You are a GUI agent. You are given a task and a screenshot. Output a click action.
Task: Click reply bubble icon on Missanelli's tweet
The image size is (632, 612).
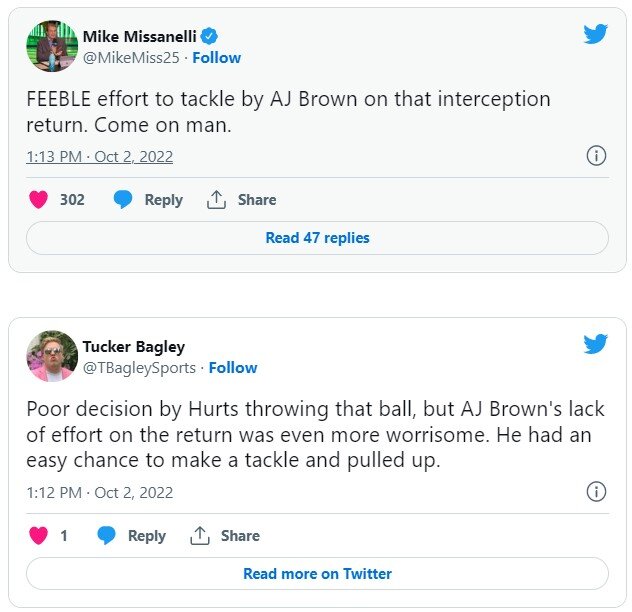pyautogui.click(x=123, y=199)
